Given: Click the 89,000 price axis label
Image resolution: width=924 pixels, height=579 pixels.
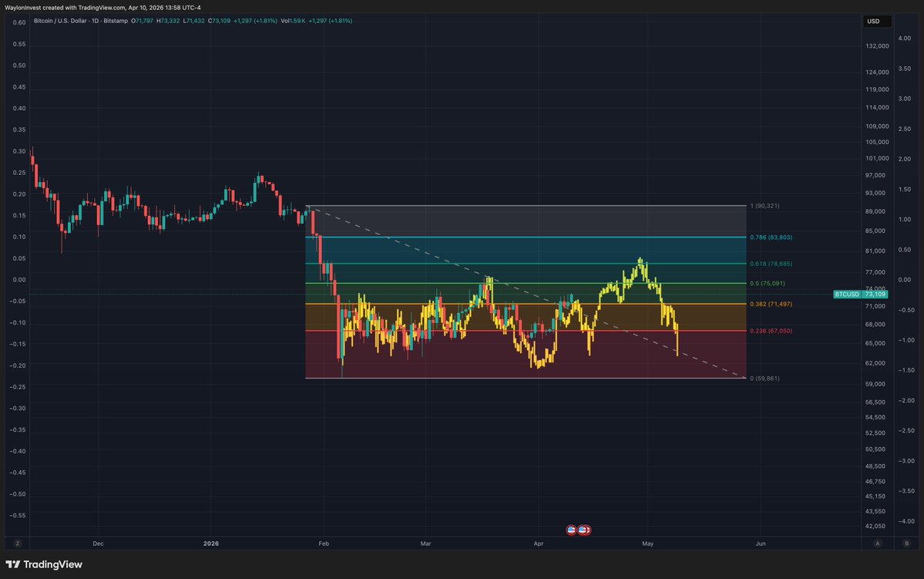Looking at the screenshot, I should point(875,211).
